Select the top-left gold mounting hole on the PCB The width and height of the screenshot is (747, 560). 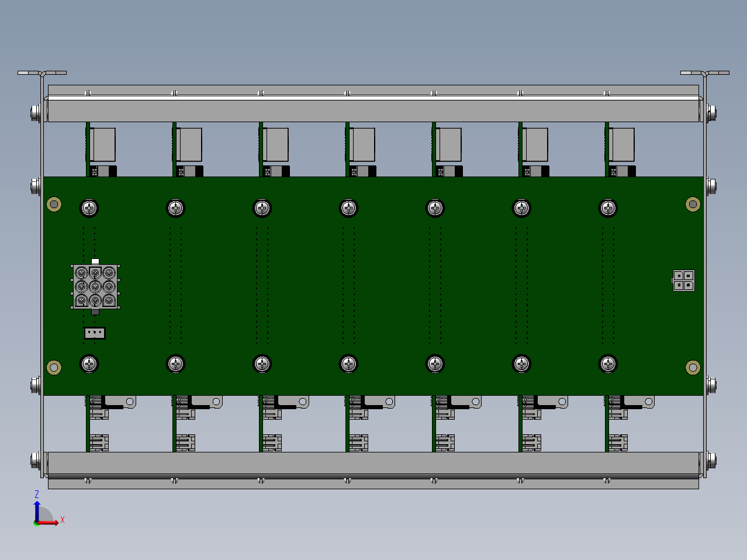point(54,204)
